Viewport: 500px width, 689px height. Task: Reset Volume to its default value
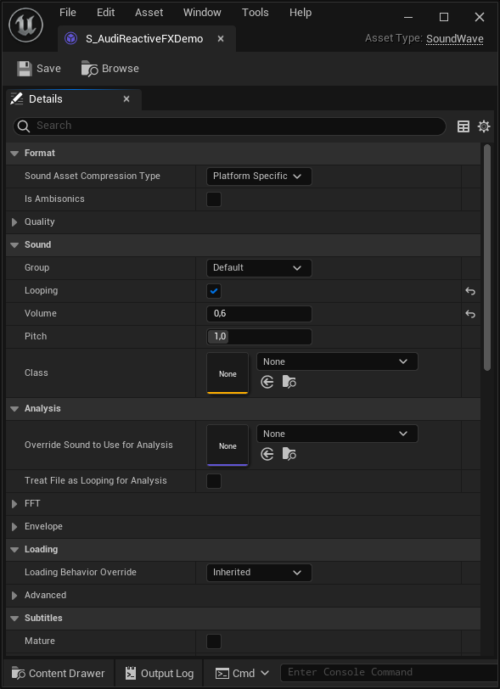coord(470,314)
